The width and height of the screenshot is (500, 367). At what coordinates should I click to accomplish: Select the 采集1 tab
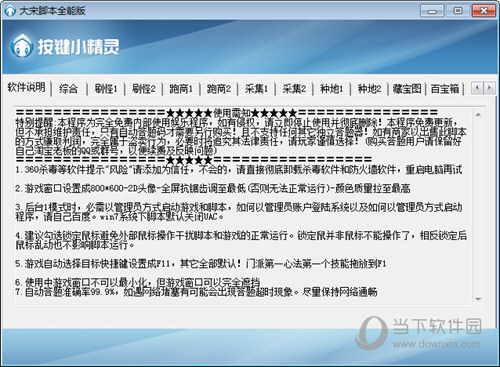256,89
